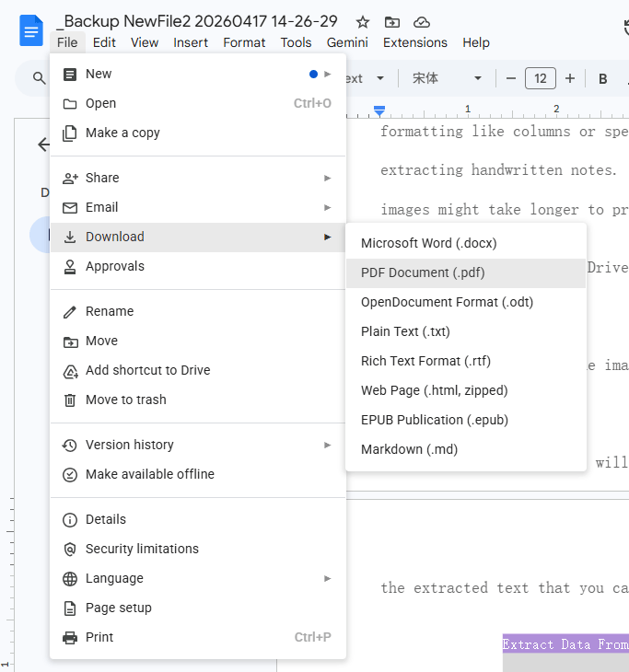Select Make available offline
The height and width of the screenshot is (672, 629).
pyautogui.click(x=198, y=474)
